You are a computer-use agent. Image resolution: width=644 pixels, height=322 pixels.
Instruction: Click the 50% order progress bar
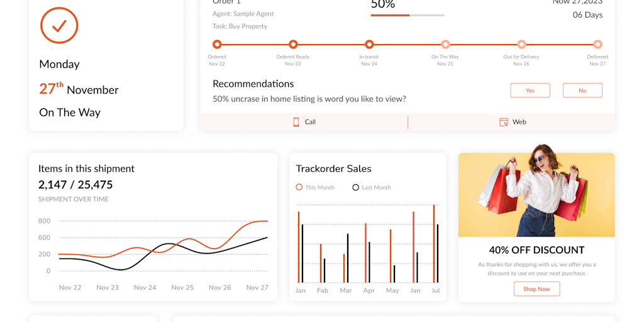408,15
